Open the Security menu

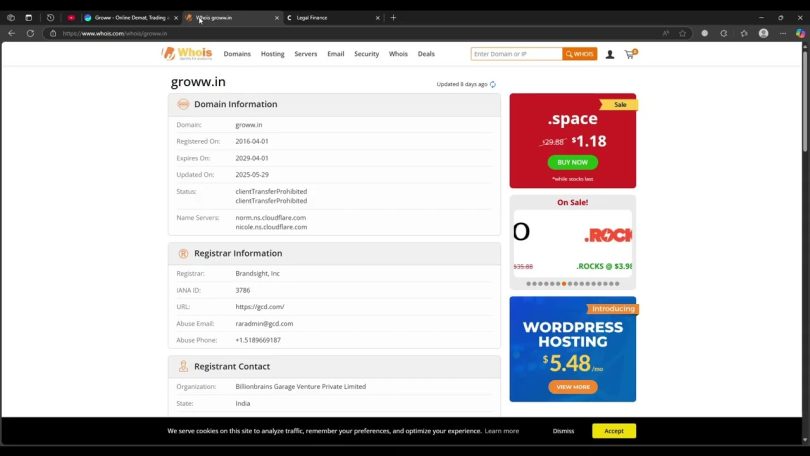[366, 54]
